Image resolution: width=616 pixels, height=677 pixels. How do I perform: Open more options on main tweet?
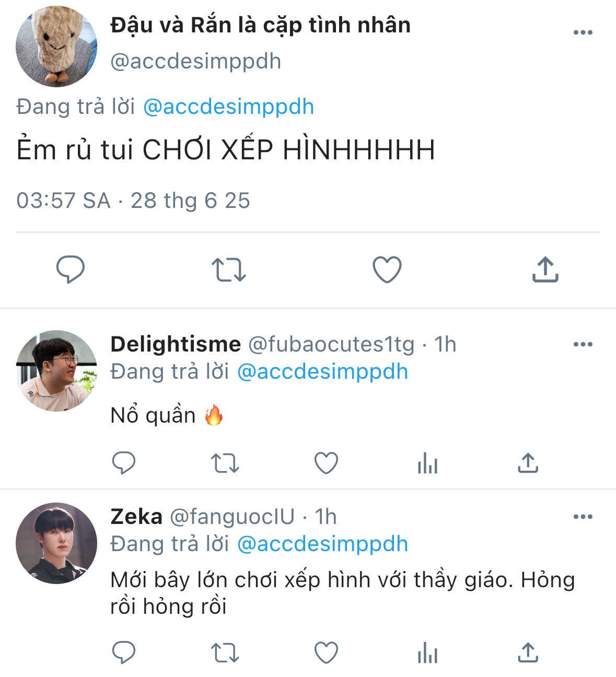[x=583, y=32]
